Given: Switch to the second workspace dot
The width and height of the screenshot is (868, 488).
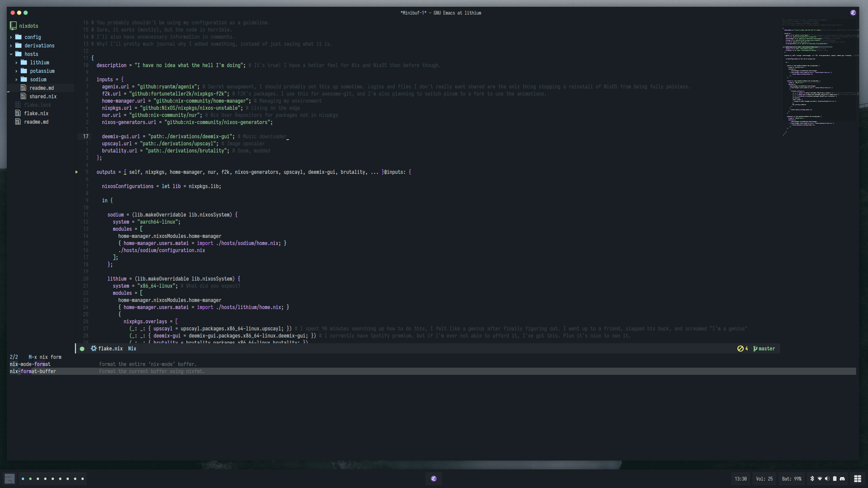Looking at the screenshot, I should click(x=31, y=479).
